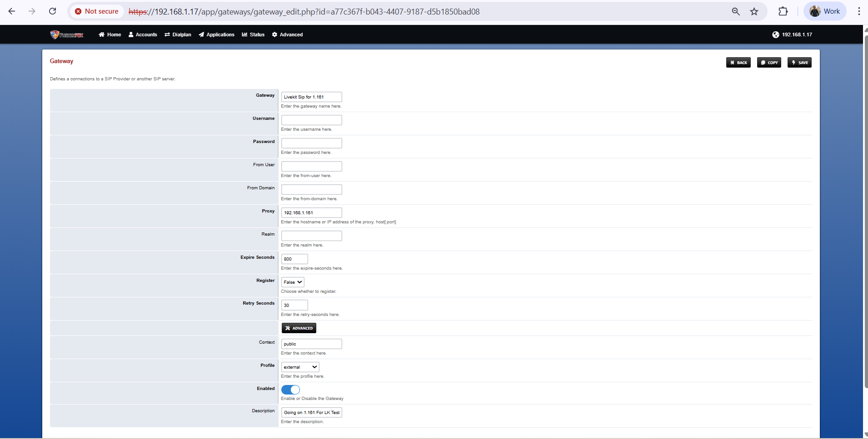Screen dimensions: 868x439
Task: Bookmark page with the star icon
Action: coord(754,11)
